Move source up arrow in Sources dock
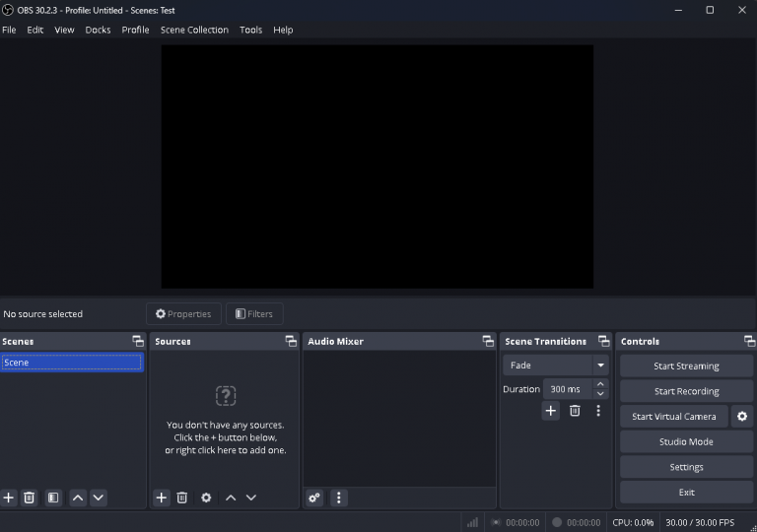 231,498
